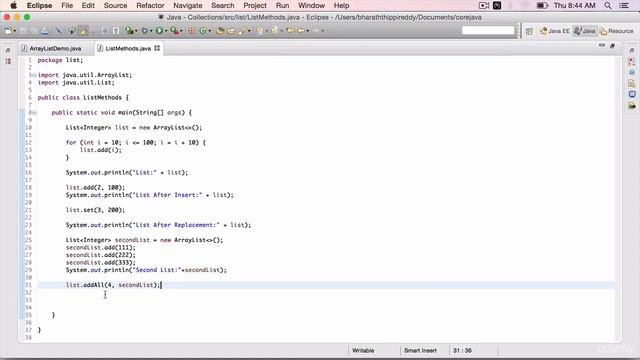Click the 31 : 36 cursor position

click(462, 351)
